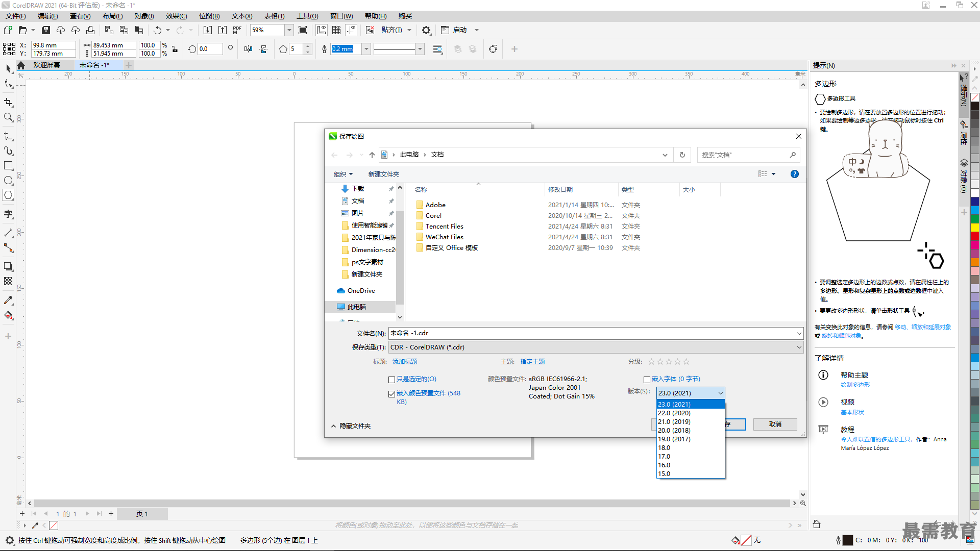
Task: Click the 取消 button
Action: (775, 424)
